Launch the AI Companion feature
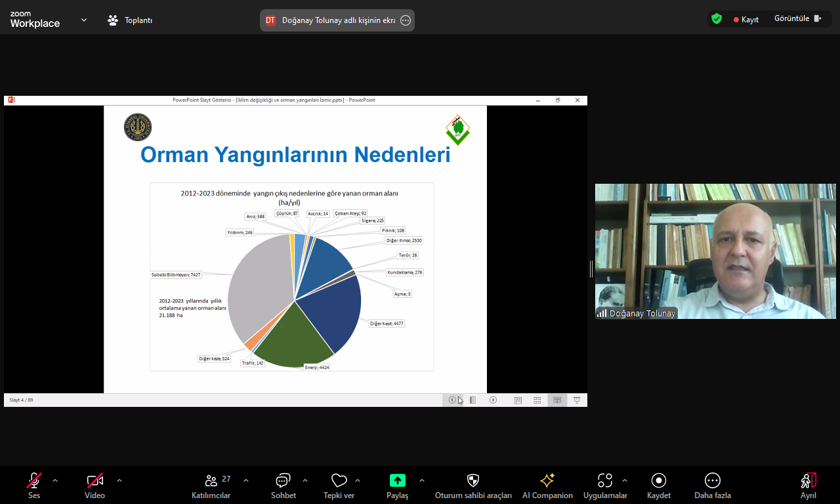840x504 pixels. [547, 480]
